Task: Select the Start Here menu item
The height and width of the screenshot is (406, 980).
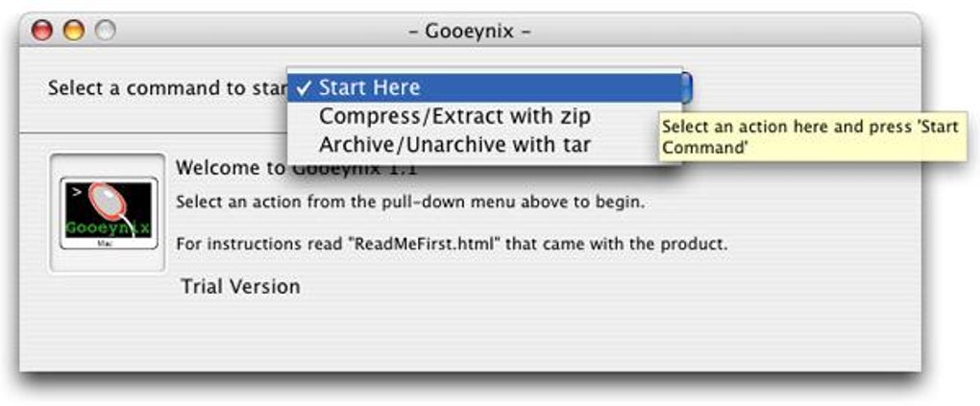Action: pos(369,87)
